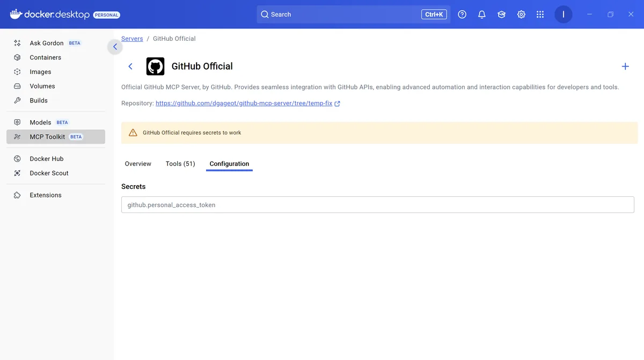Switch to the Overview tab
The width and height of the screenshot is (644, 360).
click(x=138, y=164)
